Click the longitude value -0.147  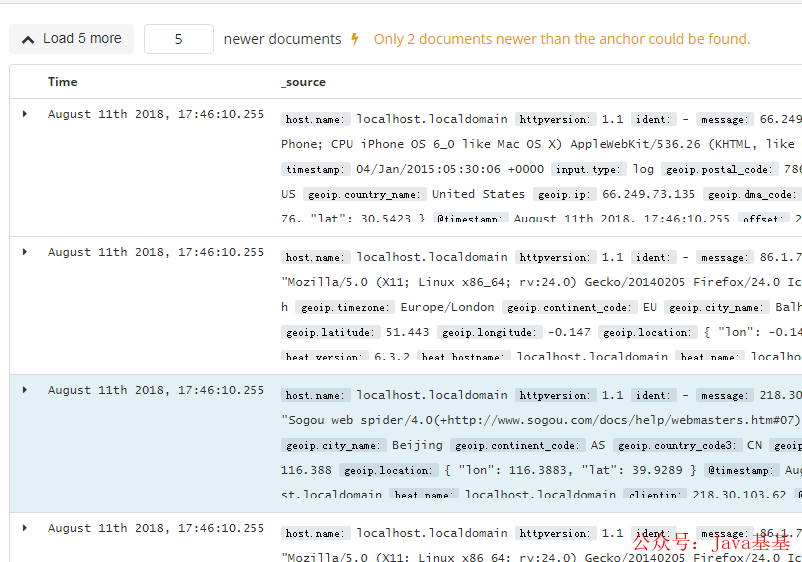tap(569, 332)
